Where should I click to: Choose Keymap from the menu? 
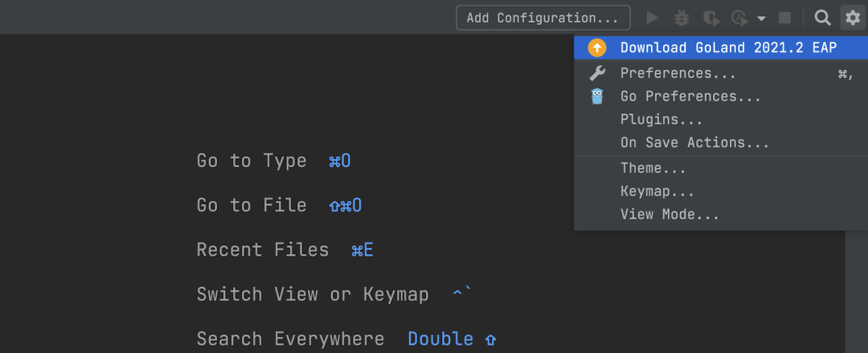click(657, 192)
